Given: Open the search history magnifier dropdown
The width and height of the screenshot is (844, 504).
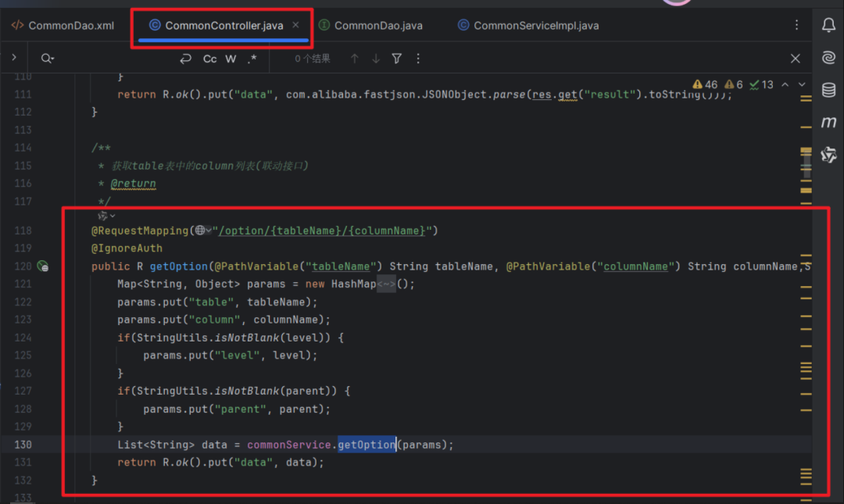Looking at the screenshot, I should [x=48, y=58].
